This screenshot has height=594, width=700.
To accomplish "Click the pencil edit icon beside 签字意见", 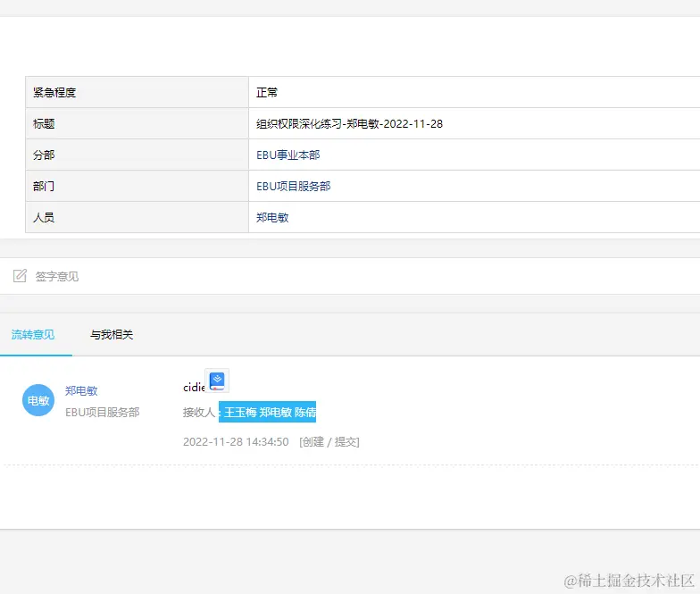I will point(20,276).
